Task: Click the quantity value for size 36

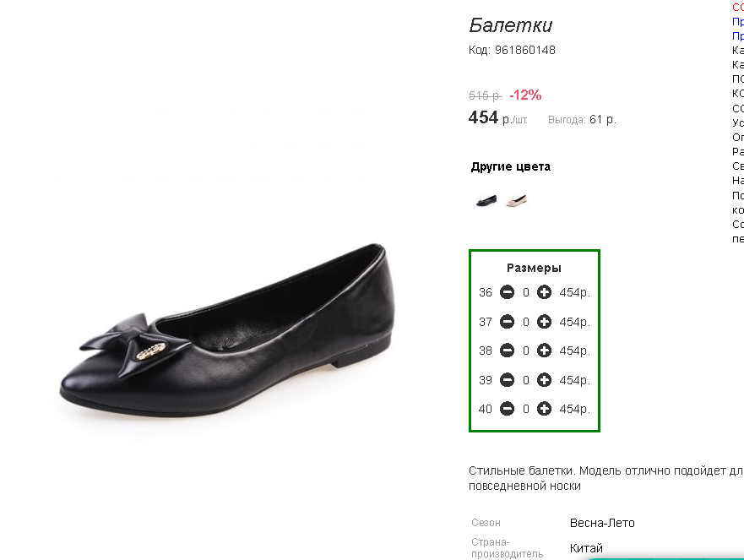Action: [x=526, y=292]
